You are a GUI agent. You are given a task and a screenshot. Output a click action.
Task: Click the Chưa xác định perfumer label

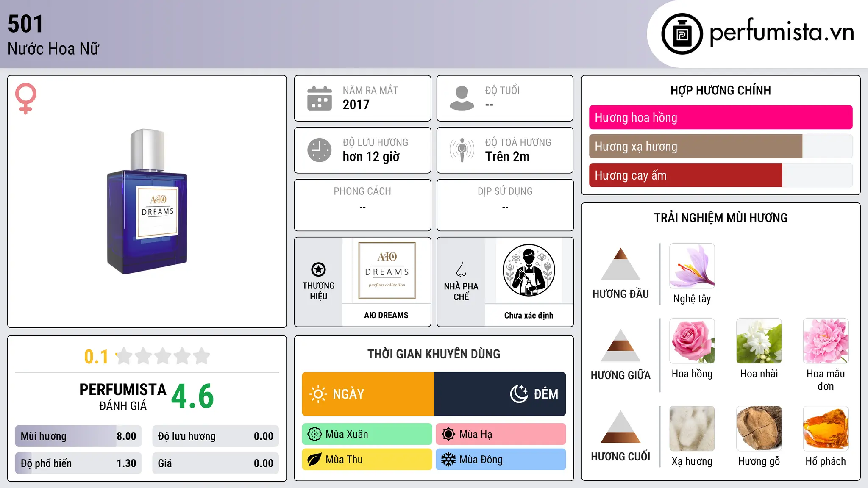(529, 315)
